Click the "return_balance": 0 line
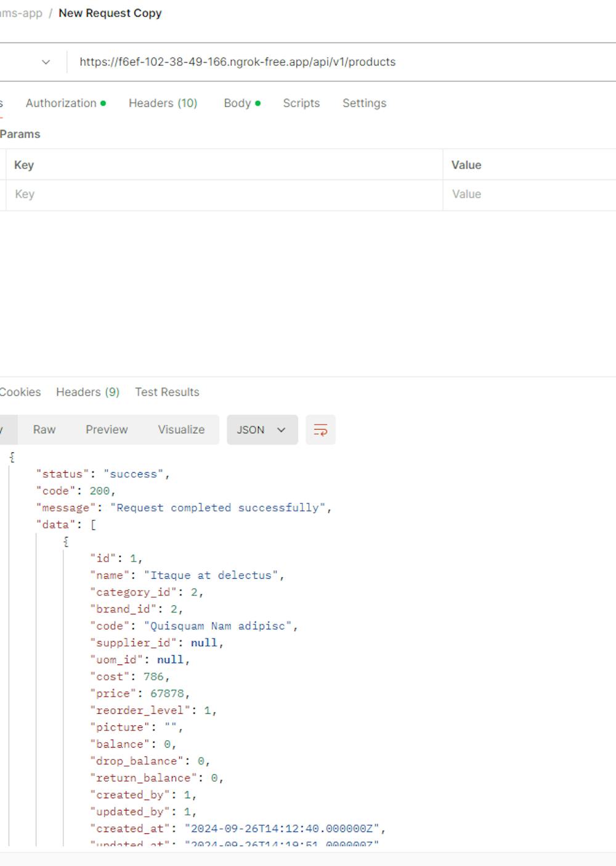 point(157,778)
